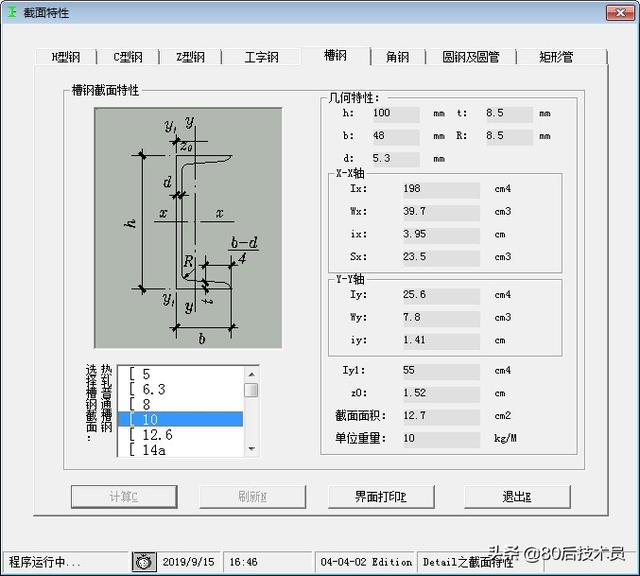Viewport: 640px width, 576px height.
Task: Click the Iy1 field showing 55
Action: coord(441,371)
